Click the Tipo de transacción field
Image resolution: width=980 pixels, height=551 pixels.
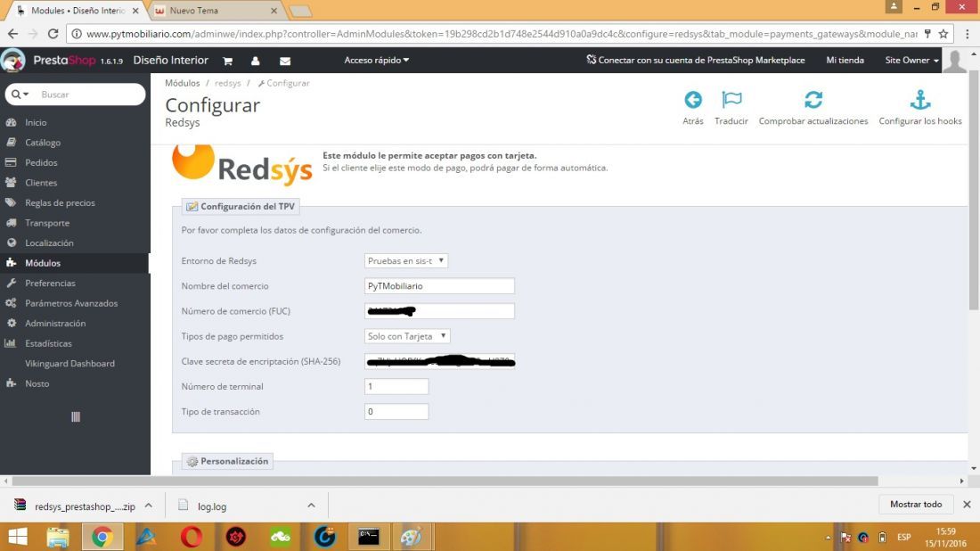click(x=396, y=412)
